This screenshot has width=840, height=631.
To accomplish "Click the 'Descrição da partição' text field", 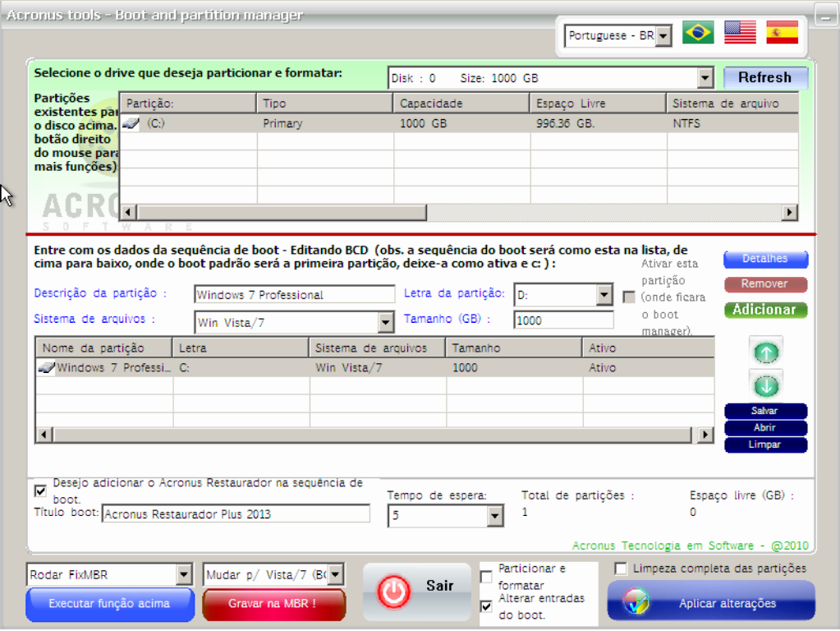I will click(295, 295).
